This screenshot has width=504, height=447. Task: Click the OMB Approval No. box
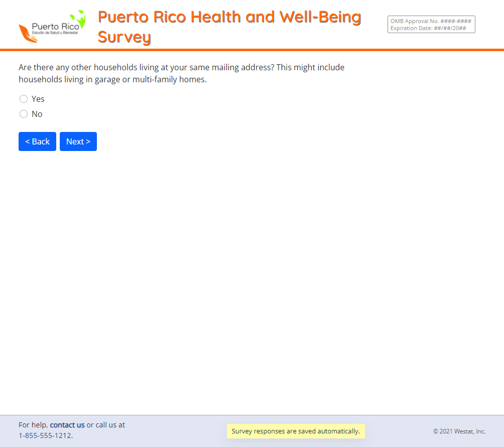point(431,25)
